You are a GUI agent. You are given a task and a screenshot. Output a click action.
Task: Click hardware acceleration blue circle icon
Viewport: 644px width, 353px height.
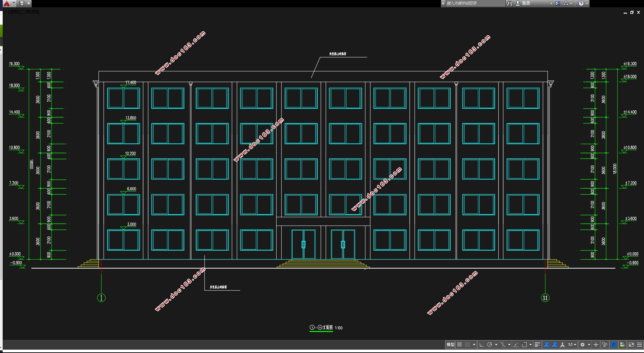(614, 345)
